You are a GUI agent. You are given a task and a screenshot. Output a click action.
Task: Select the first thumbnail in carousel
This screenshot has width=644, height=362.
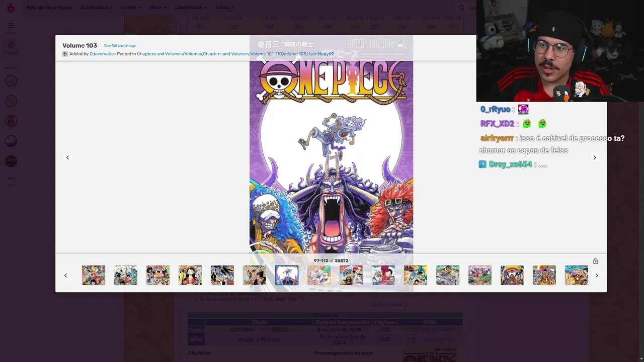point(94,276)
